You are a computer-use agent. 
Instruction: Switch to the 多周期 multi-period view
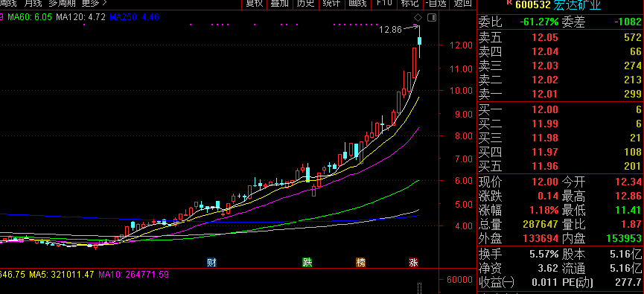click(62, 3)
